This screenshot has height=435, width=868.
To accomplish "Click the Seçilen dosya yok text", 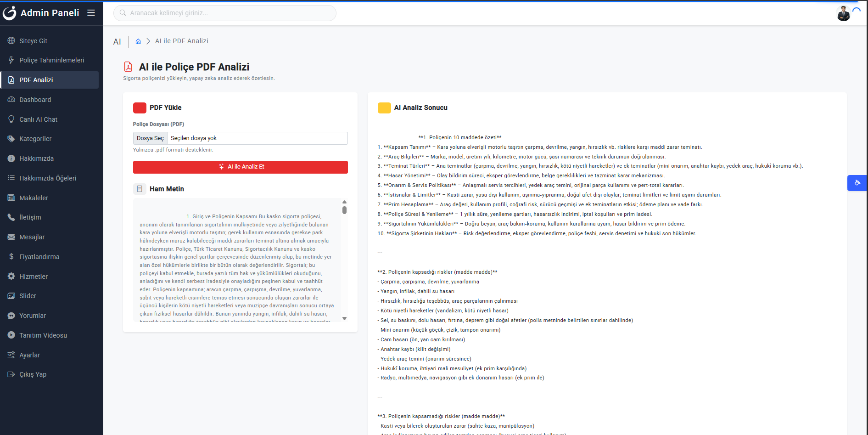I will (x=193, y=138).
